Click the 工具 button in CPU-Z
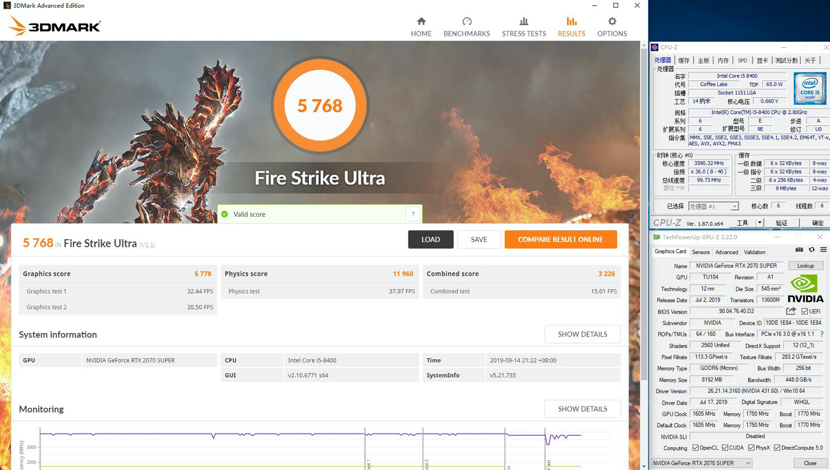 click(742, 223)
